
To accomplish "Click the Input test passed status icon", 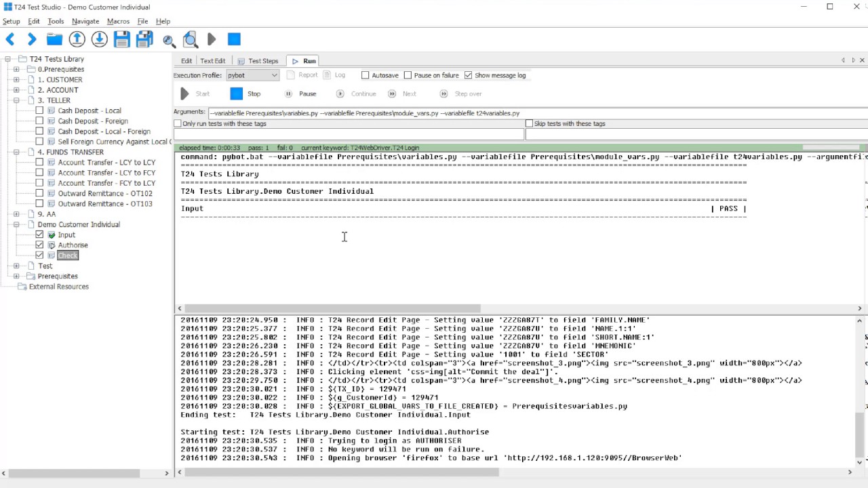I will click(x=52, y=235).
